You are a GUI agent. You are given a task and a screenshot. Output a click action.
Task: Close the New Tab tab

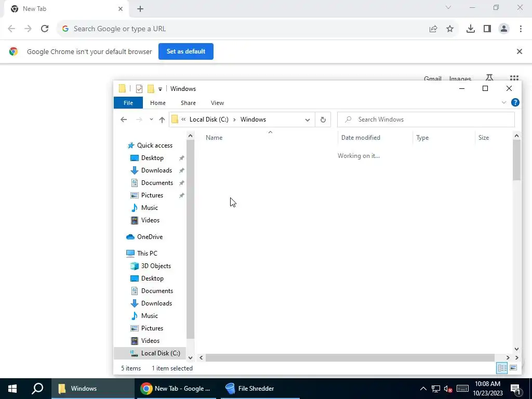tap(121, 9)
